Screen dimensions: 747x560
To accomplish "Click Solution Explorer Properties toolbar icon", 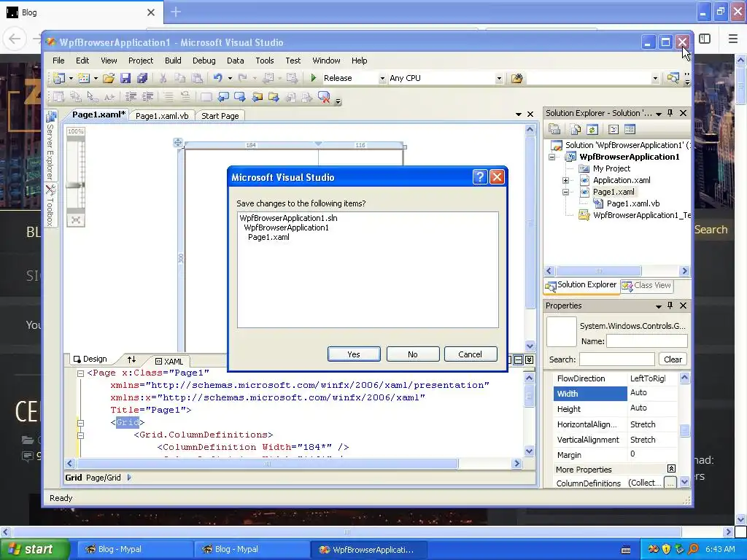I will click(554, 129).
